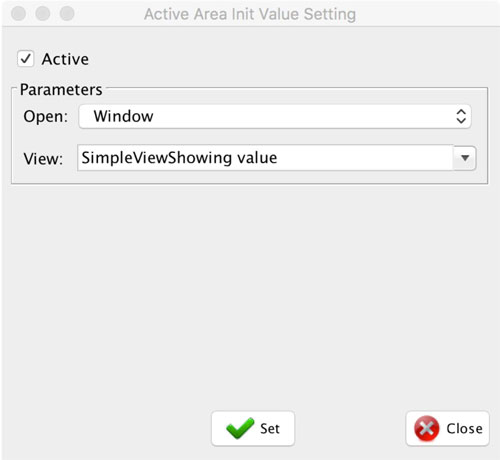Click the "Active Area Init Value Setting" title
This screenshot has width=500, height=460.
coord(250,14)
